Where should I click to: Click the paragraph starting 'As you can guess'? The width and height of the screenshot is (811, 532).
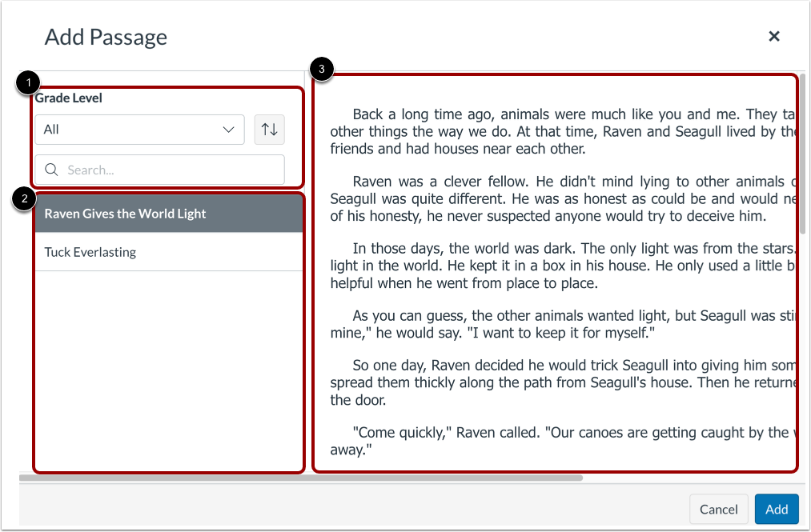click(x=563, y=324)
